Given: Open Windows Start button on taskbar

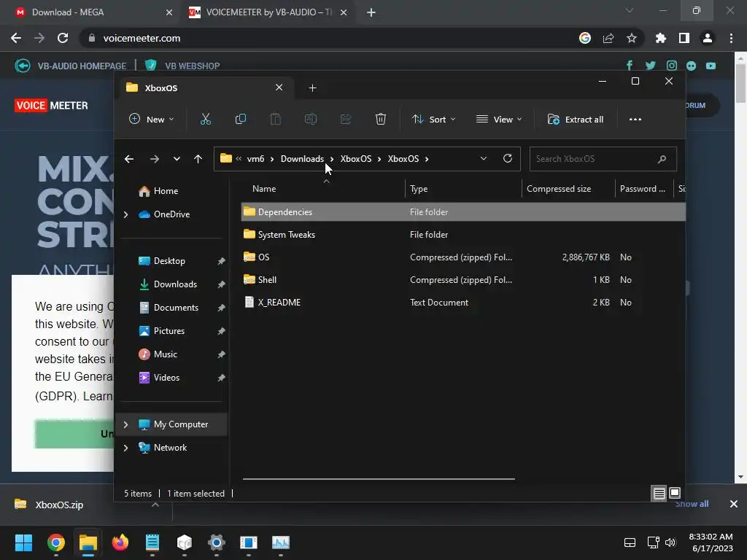Looking at the screenshot, I should [23, 542].
